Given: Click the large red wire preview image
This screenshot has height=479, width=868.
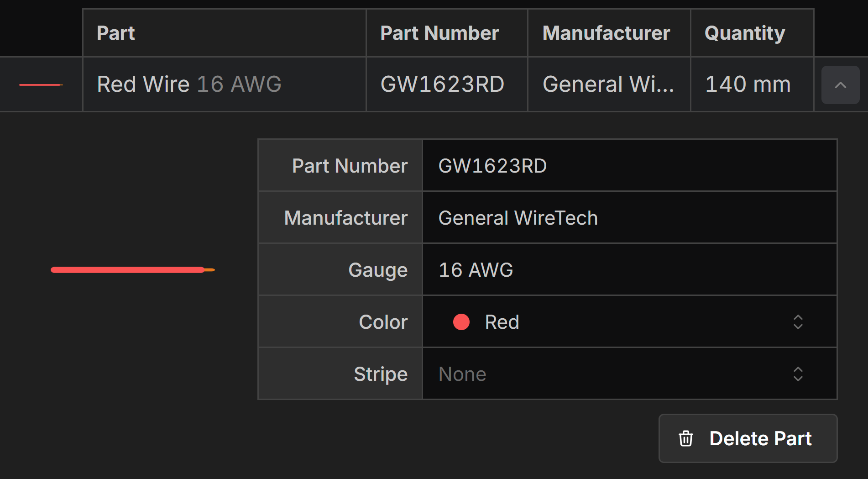Looking at the screenshot, I should point(132,270).
